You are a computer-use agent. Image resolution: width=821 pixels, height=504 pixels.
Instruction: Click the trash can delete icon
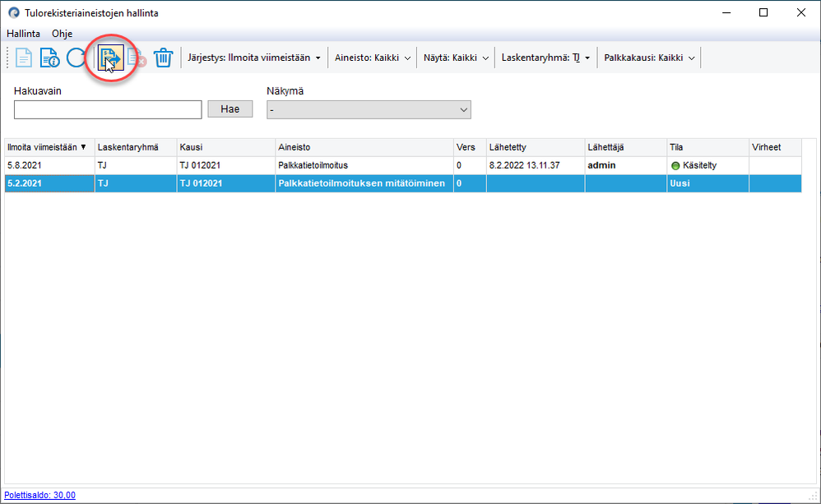163,58
